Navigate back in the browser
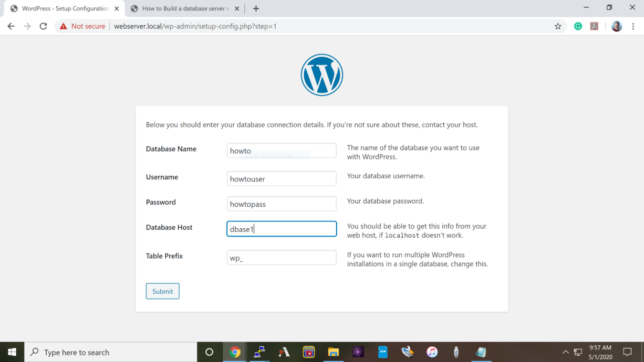The image size is (644, 362). [x=11, y=26]
